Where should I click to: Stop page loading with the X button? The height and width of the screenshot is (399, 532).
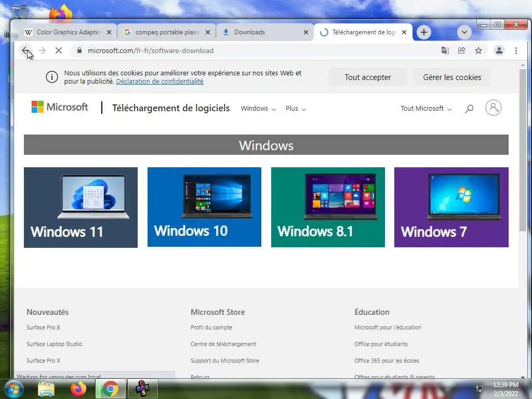pos(59,50)
